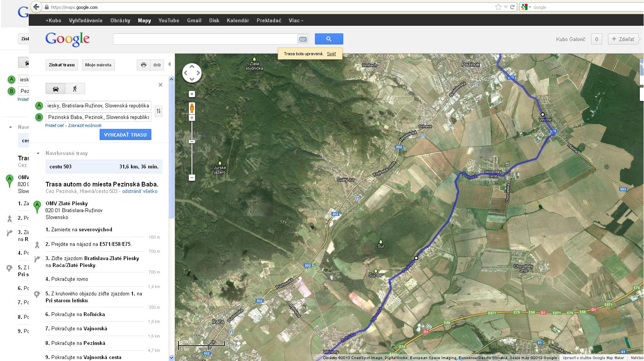Reload the page in the browser
Image resolution: width=644 pixels, height=361 pixels.
512,7
